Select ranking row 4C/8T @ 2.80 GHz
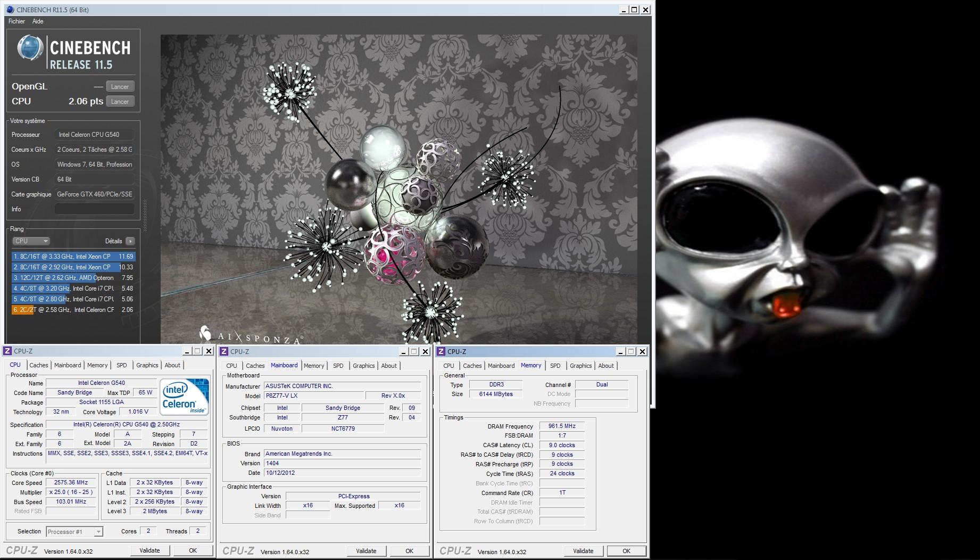 73,299
